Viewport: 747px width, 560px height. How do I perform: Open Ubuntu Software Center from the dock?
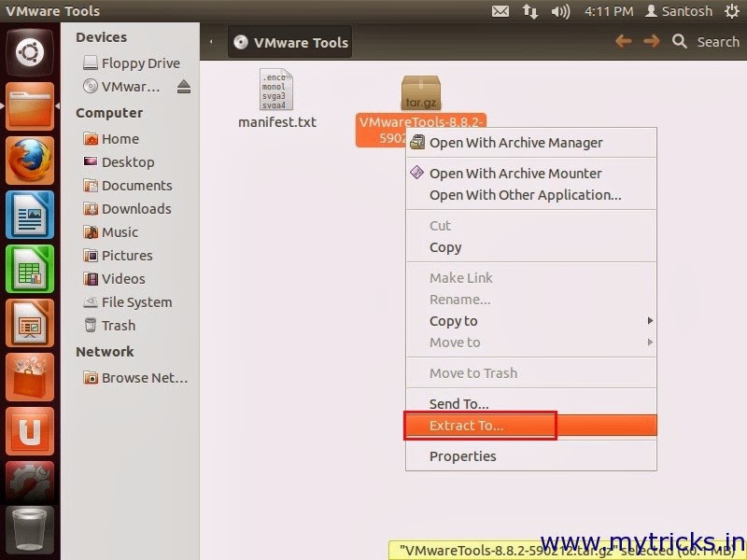(30, 378)
